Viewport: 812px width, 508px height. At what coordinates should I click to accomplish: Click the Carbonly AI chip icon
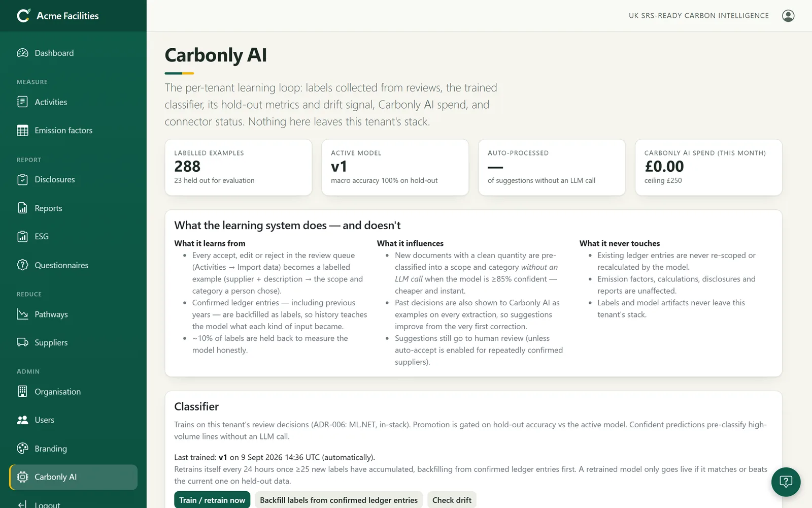(22, 477)
